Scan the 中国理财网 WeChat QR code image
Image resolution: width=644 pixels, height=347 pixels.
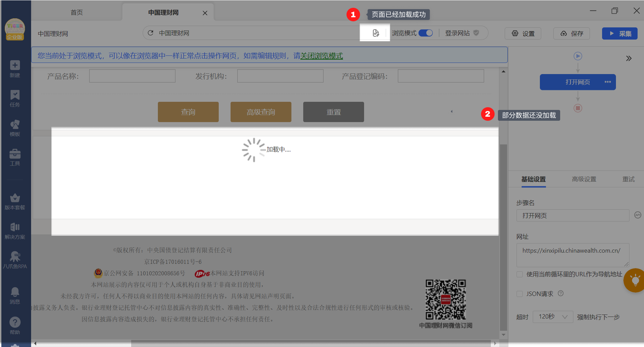click(x=446, y=299)
